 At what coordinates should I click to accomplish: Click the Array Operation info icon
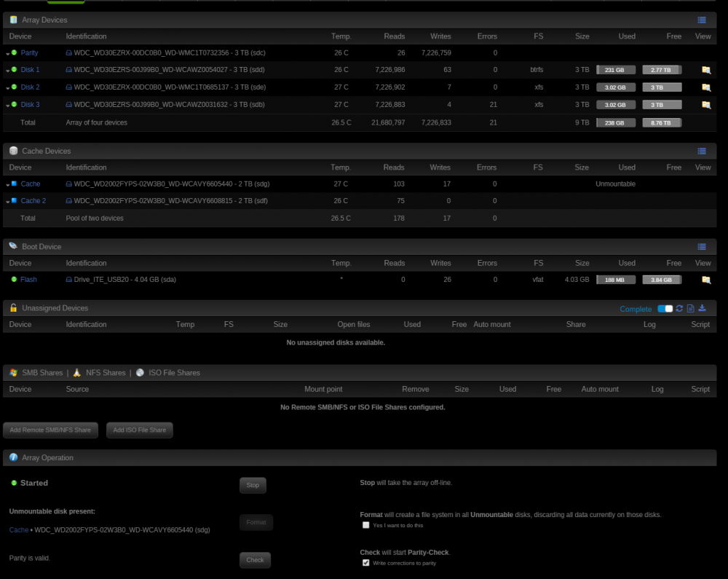[x=13, y=457]
